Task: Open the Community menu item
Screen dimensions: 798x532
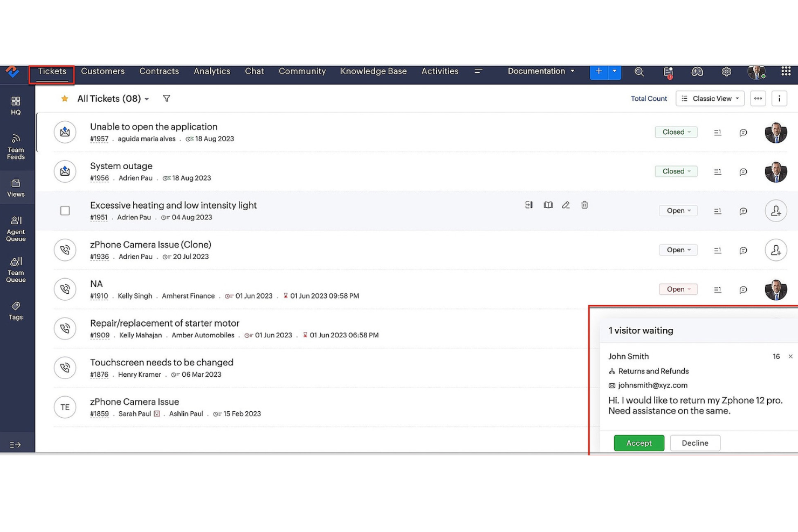Action: 302,71
